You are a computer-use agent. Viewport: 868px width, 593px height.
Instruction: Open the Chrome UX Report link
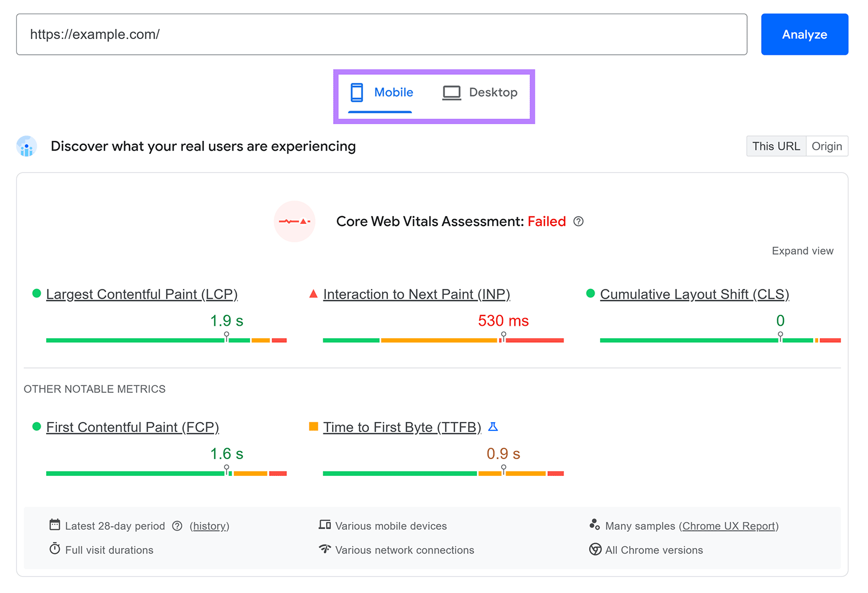coord(728,526)
